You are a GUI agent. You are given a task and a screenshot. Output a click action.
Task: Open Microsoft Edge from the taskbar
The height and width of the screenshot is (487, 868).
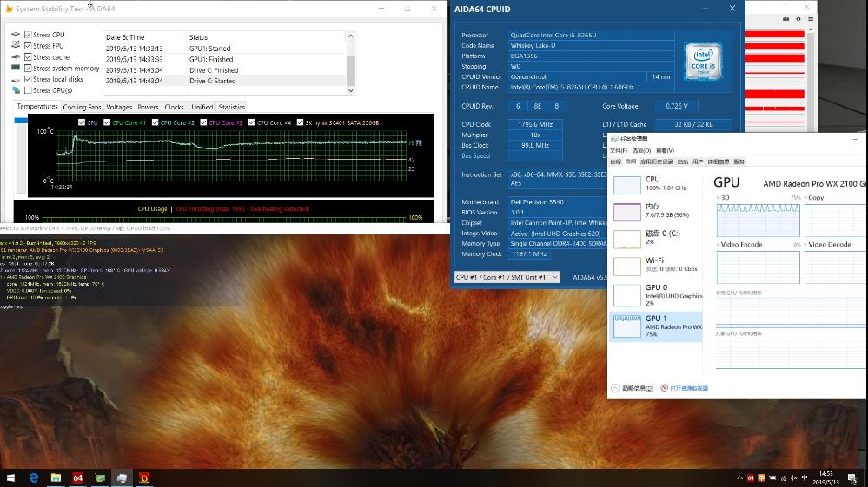[34, 477]
